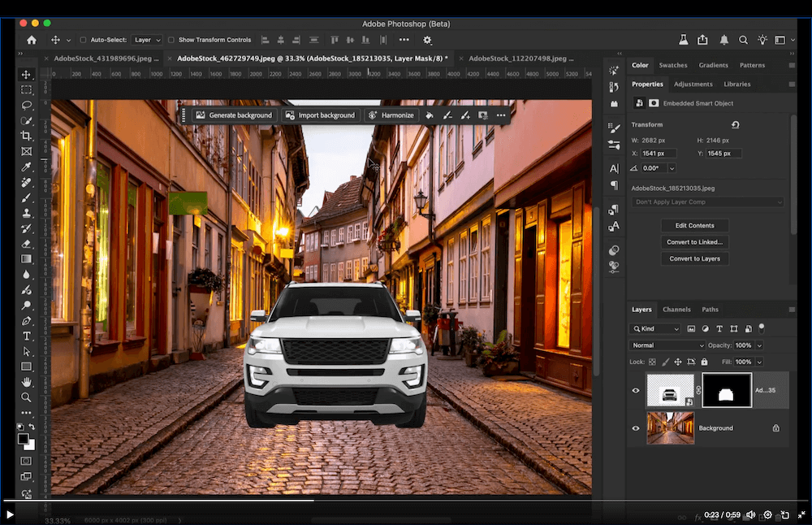Image resolution: width=812 pixels, height=525 pixels.
Task: Select the Zoom tool
Action: coord(26,397)
